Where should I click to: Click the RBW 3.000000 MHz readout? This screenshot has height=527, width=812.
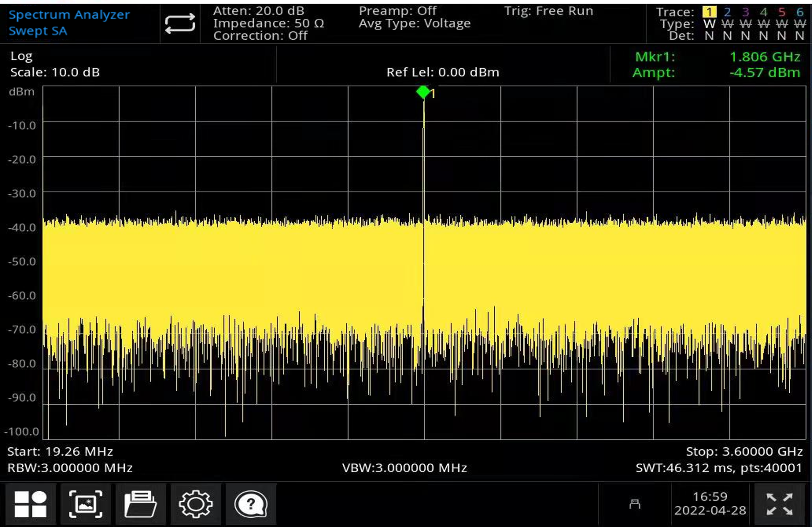70,468
